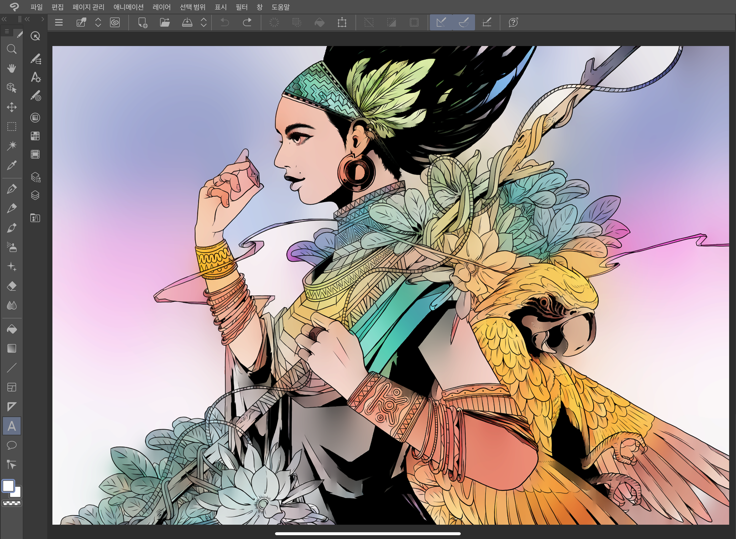
Task: Click the Fill bucket command bar icon
Action: click(x=319, y=23)
